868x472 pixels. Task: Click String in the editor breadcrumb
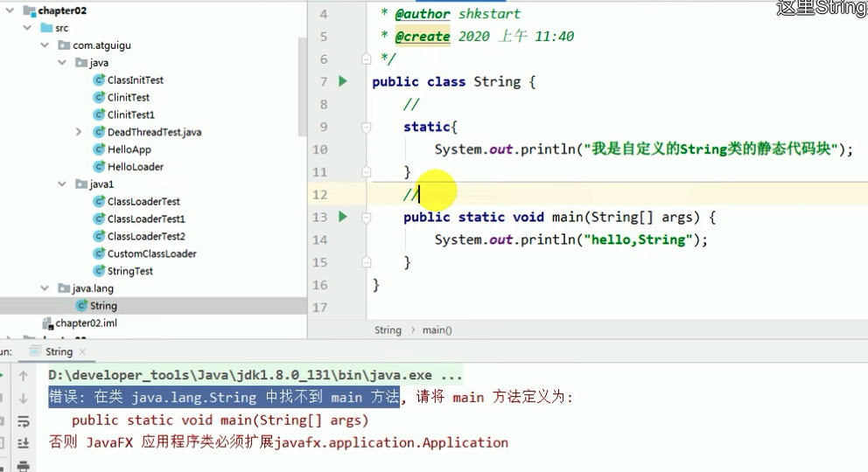(387, 330)
